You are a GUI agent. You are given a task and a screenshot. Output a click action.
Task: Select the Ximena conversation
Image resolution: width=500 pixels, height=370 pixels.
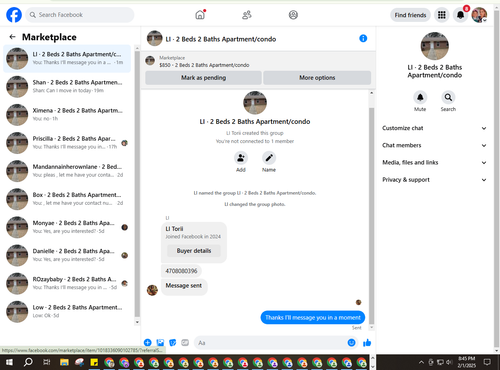tap(67, 114)
